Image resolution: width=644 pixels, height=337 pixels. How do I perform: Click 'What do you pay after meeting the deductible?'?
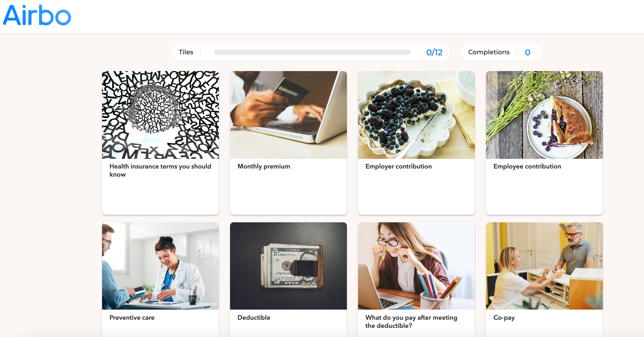411,322
